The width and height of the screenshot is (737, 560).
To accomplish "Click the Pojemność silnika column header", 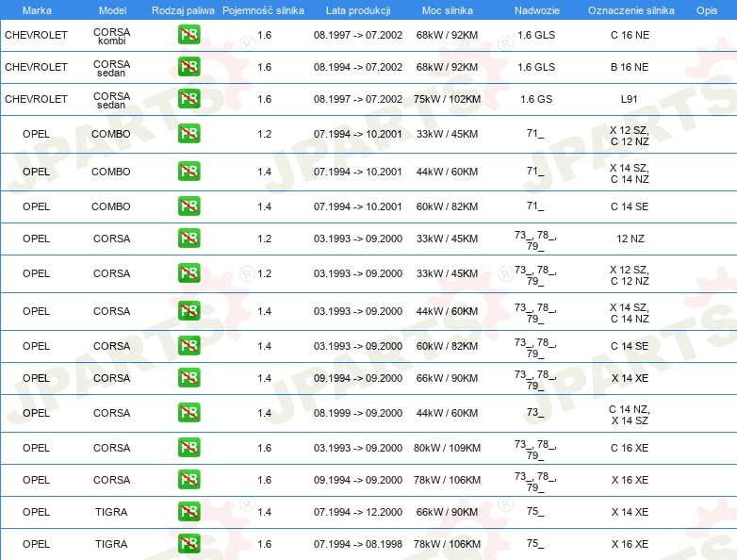I will tap(263, 10).
